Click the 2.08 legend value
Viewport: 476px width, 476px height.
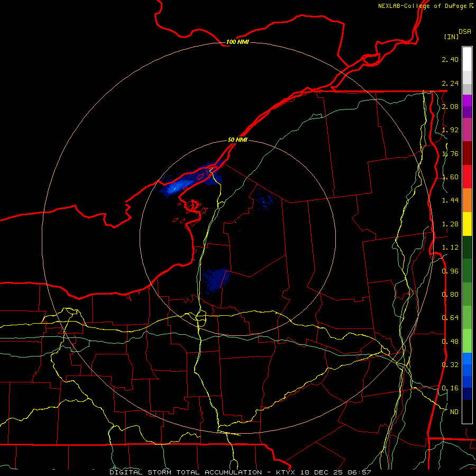coord(450,106)
